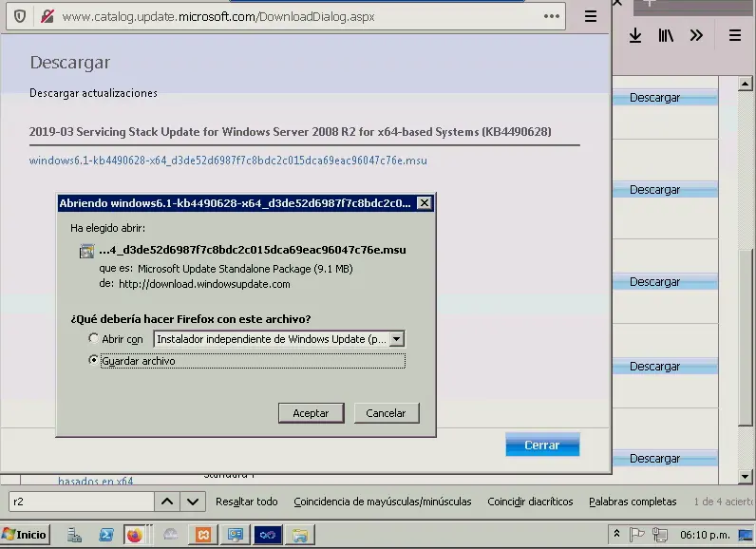Click the .msu file package icon
Screen dimensions: 756x549
pos(86,251)
